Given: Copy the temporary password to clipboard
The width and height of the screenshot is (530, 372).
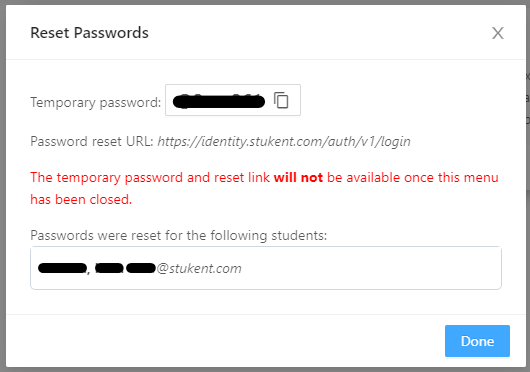Looking at the screenshot, I should (x=281, y=100).
